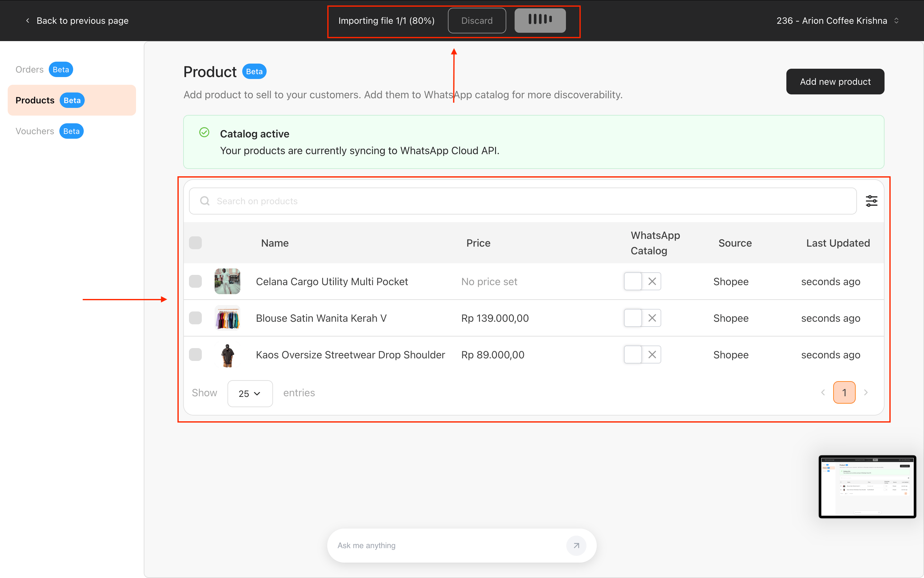Click Kaos Oversize Streetwear Drop Shoulder name
924x578 pixels.
[x=350, y=355]
